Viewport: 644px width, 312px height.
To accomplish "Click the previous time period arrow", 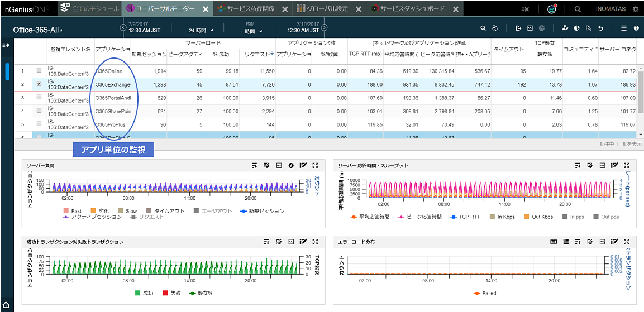I will [x=123, y=27].
